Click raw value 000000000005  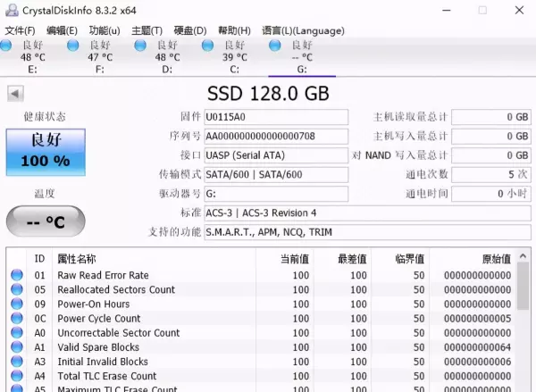pos(478,319)
